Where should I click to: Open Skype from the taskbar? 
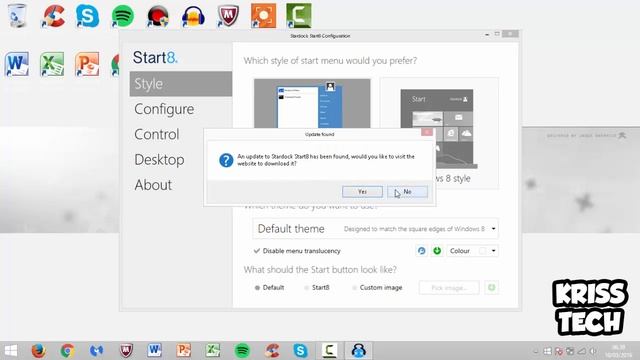[x=300, y=351]
